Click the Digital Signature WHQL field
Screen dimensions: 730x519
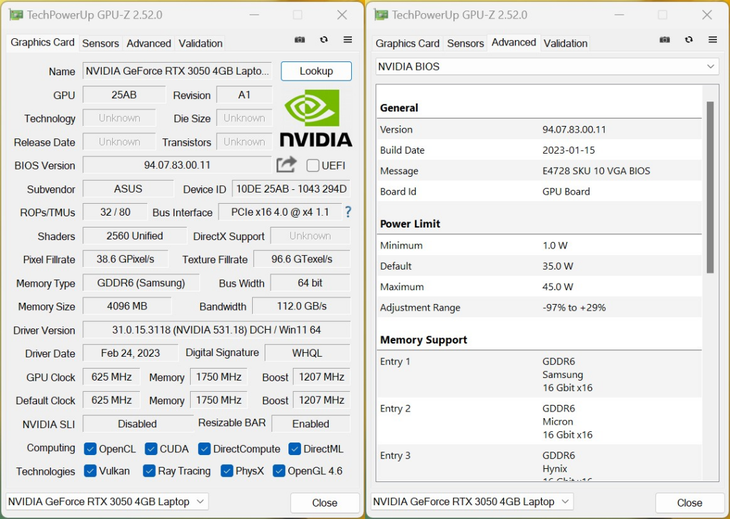tap(307, 353)
